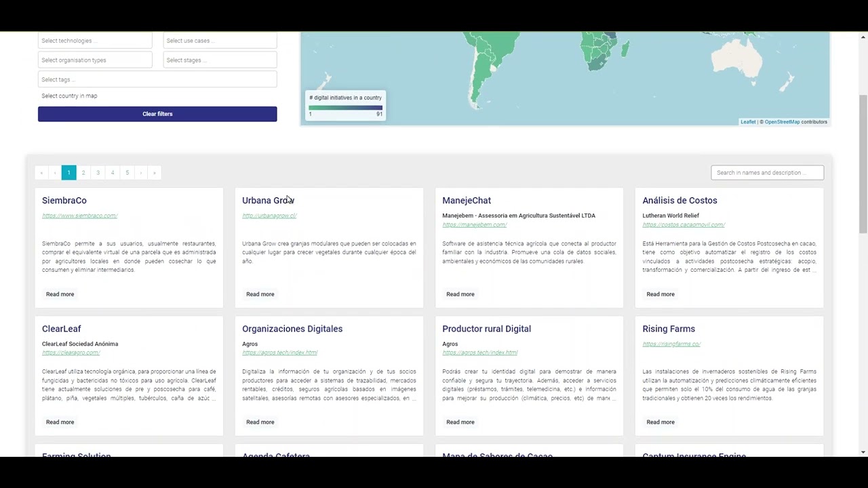The image size is (868, 488).
Task: Open the Rising Farms card title
Action: pyautogui.click(x=669, y=329)
